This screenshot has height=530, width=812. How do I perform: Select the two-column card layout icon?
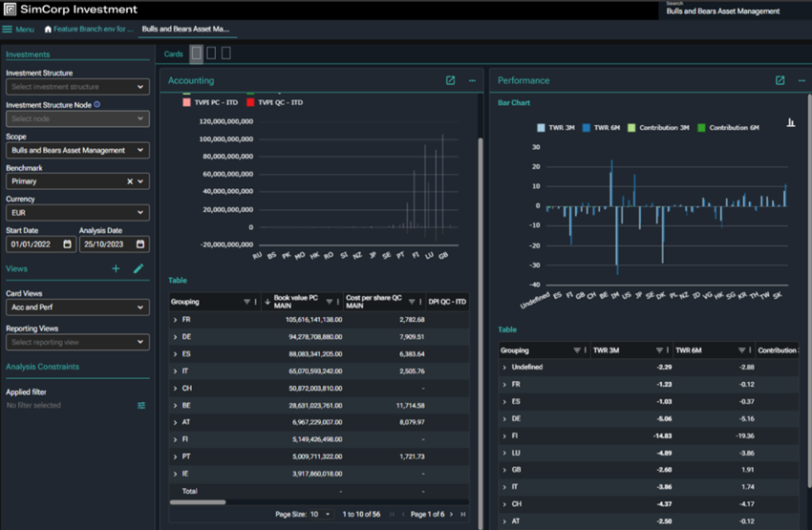pos(211,53)
